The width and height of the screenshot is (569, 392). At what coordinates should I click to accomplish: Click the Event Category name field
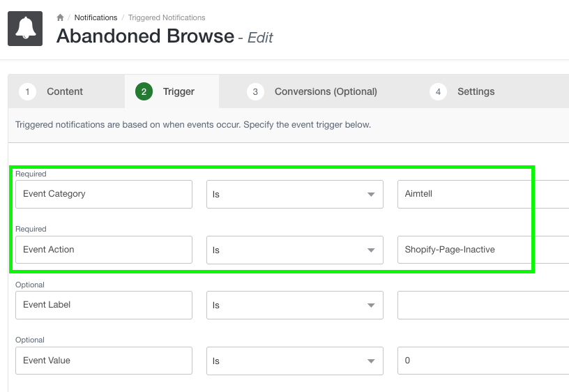(x=103, y=194)
